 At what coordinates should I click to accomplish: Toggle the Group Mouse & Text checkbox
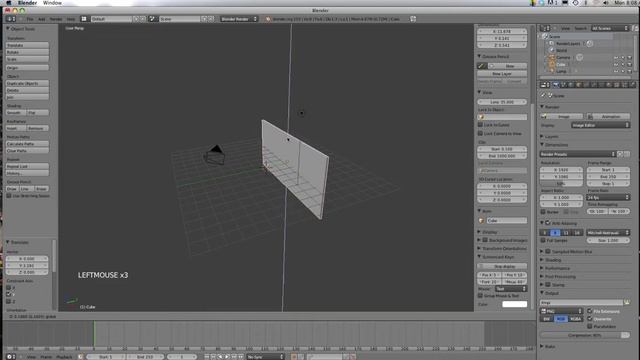(x=480, y=296)
